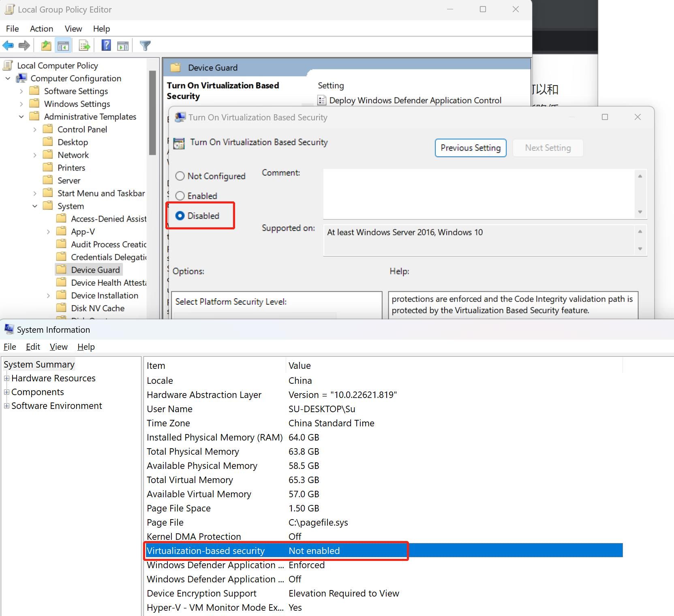Click the Local Computer Policy root icon
This screenshot has width=674, height=616.
(9, 65)
